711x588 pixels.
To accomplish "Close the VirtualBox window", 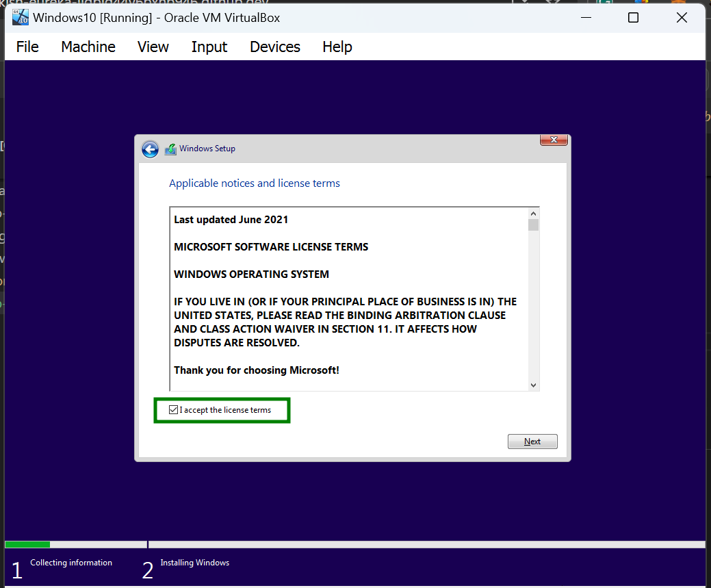I will [x=682, y=18].
